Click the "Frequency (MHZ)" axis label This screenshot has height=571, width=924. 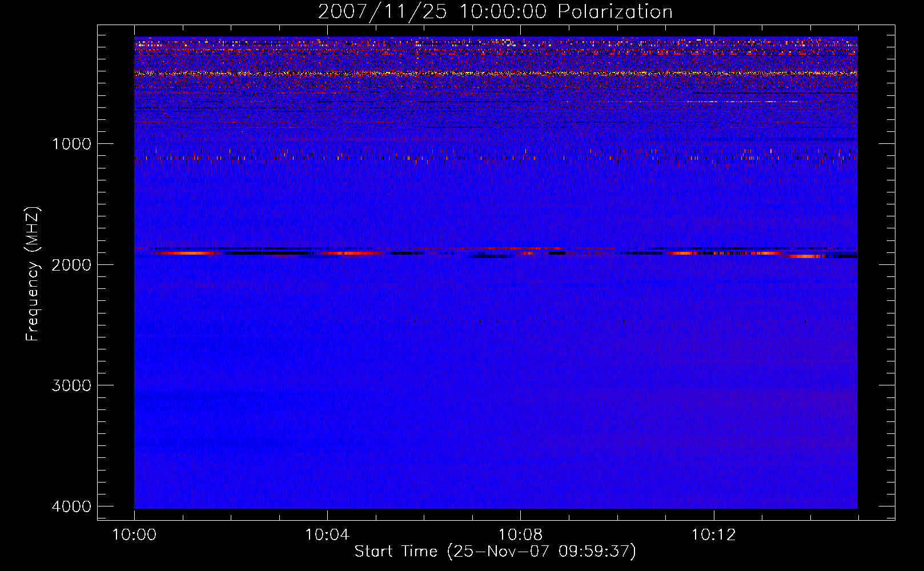33,274
